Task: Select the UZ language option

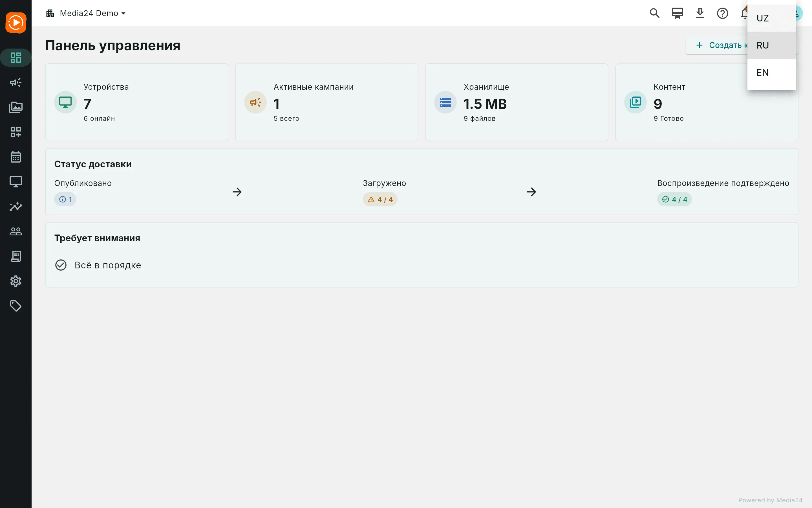Action: pos(771,18)
